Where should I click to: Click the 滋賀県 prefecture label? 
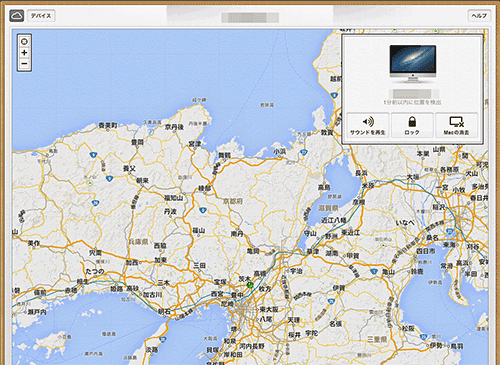tap(329, 208)
